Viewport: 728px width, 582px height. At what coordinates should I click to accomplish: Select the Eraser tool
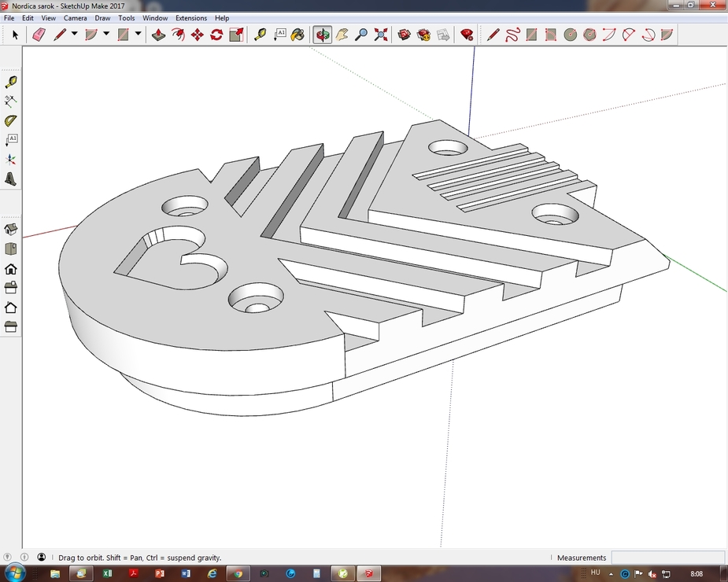(39, 35)
